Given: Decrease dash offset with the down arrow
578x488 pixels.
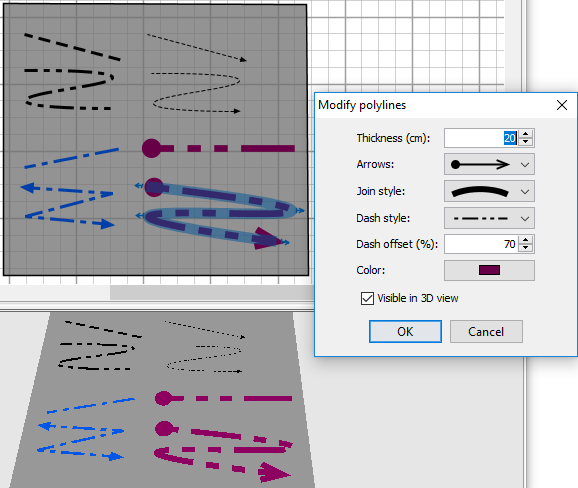Looking at the screenshot, I should (x=525, y=247).
